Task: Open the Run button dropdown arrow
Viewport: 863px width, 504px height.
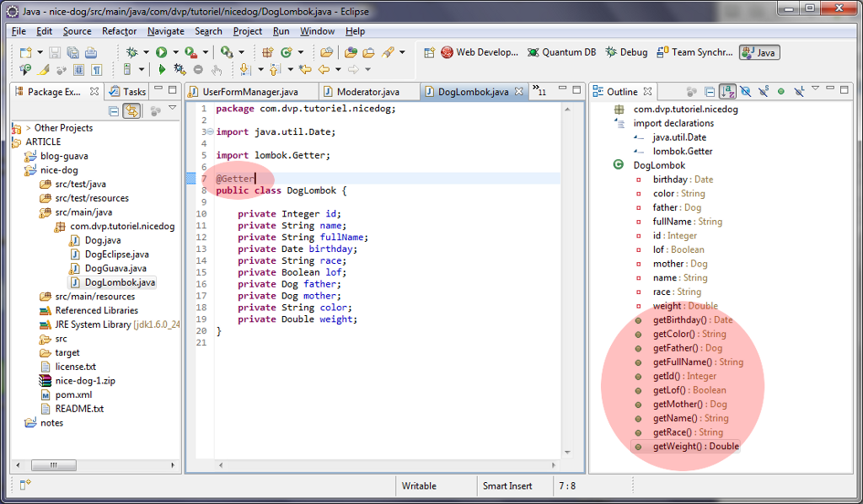Action: click(x=174, y=52)
